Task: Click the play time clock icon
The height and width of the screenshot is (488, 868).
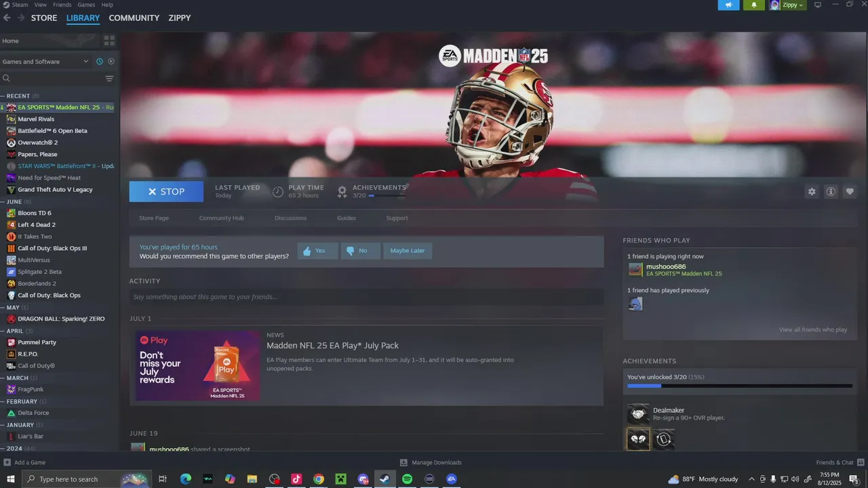Action: [x=278, y=192]
